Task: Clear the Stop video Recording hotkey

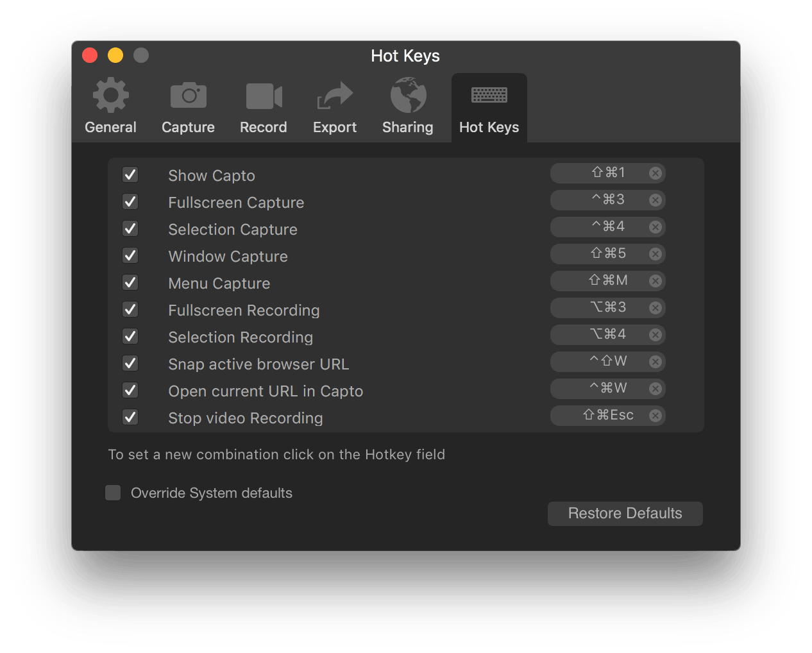Action: (655, 416)
